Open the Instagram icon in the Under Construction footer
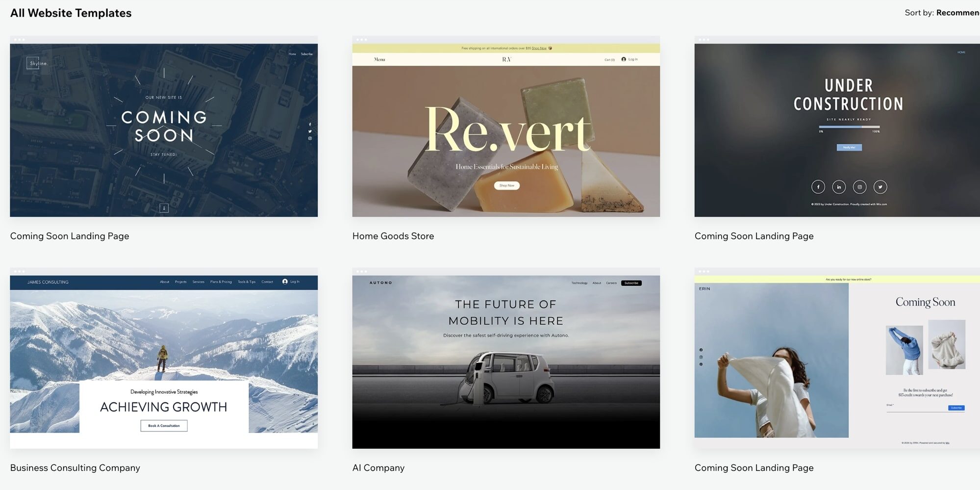980x490 pixels. click(859, 187)
